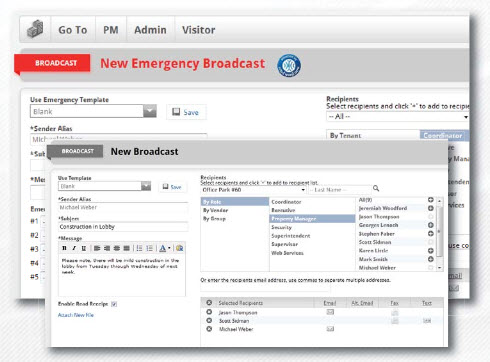490x362 pixels.
Task: Select Coordinator in Emergency Broadcast window
Action: 443,135
